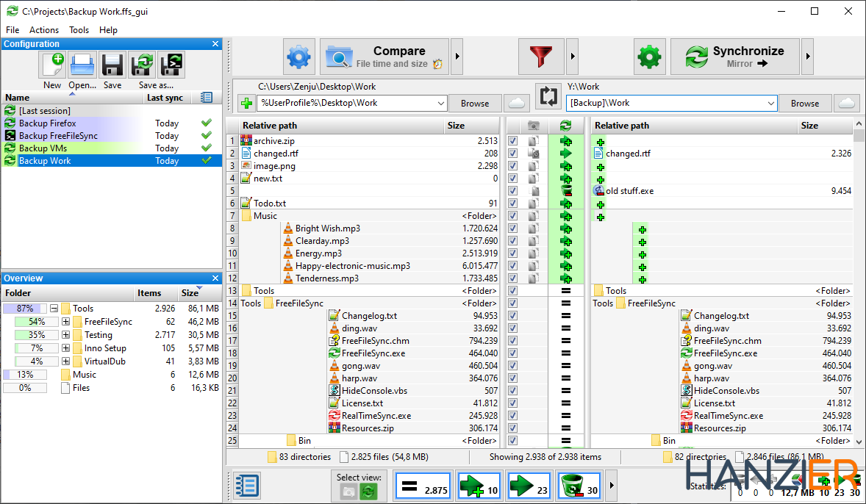Open the Synchronize options dropdown arrow
The height and width of the screenshot is (504, 866).
pyautogui.click(x=807, y=57)
